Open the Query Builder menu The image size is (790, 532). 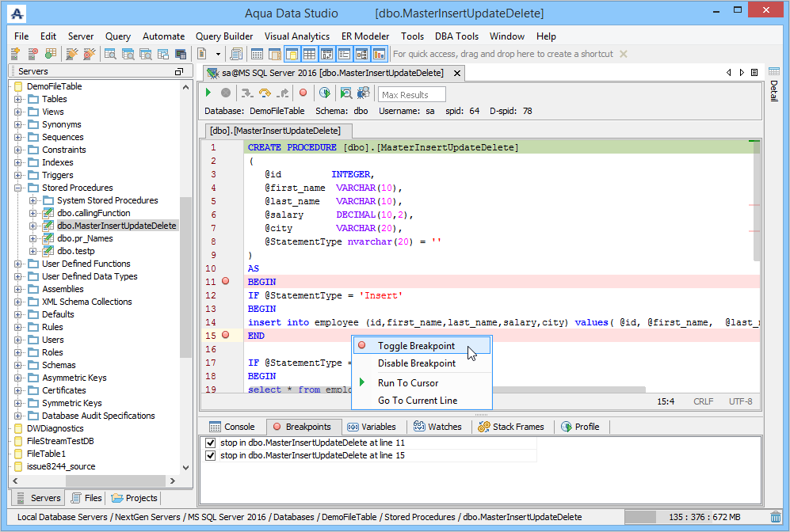(x=224, y=36)
